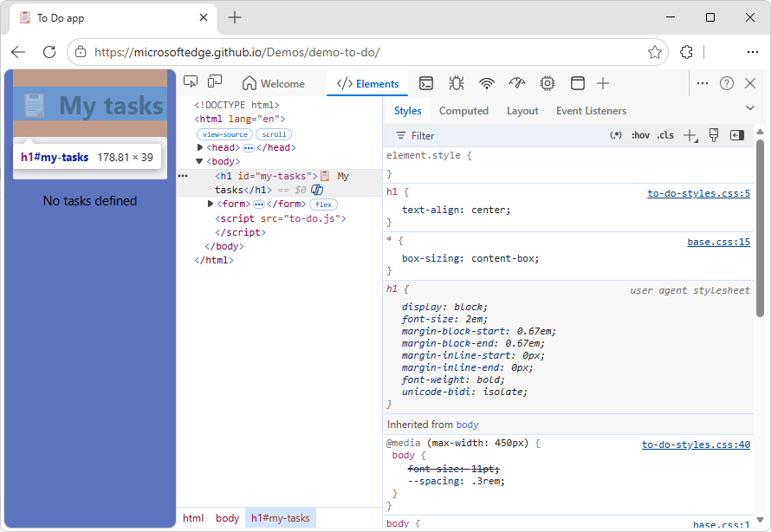The image size is (771, 532).
Task: Favorite this page with star icon
Action: [654, 52]
